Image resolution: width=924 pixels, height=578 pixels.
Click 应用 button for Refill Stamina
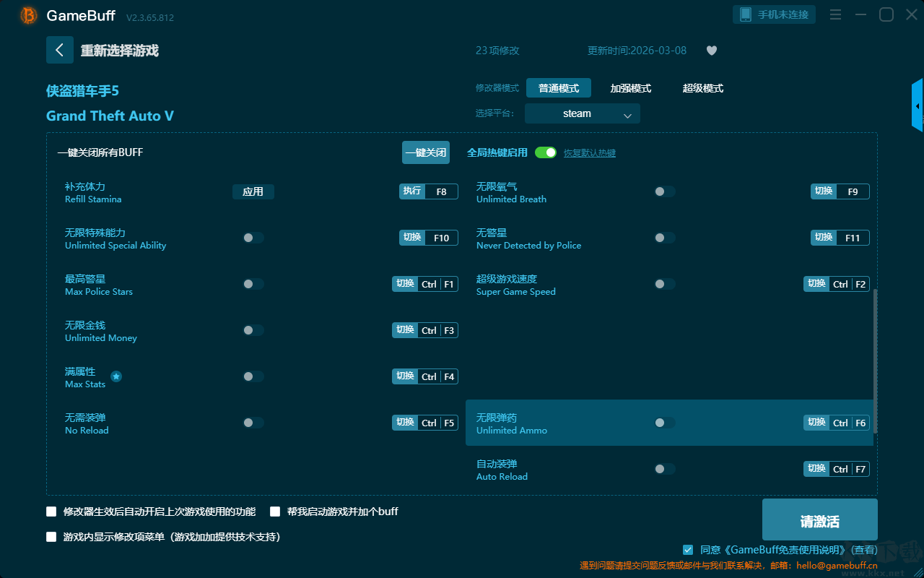pos(253,191)
